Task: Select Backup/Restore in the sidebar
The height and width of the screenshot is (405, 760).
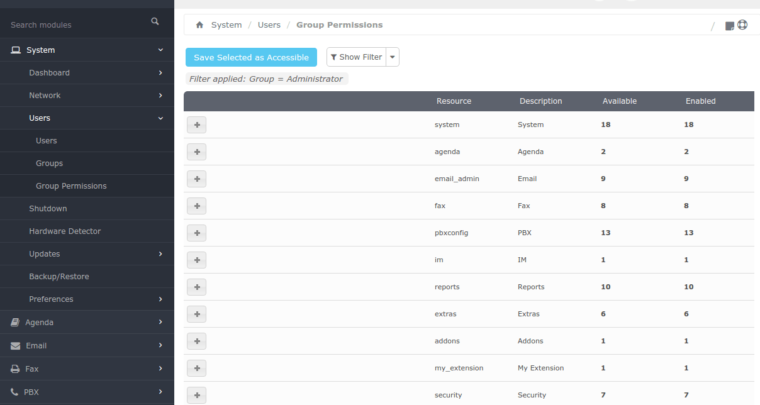Action: coord(57,276)
